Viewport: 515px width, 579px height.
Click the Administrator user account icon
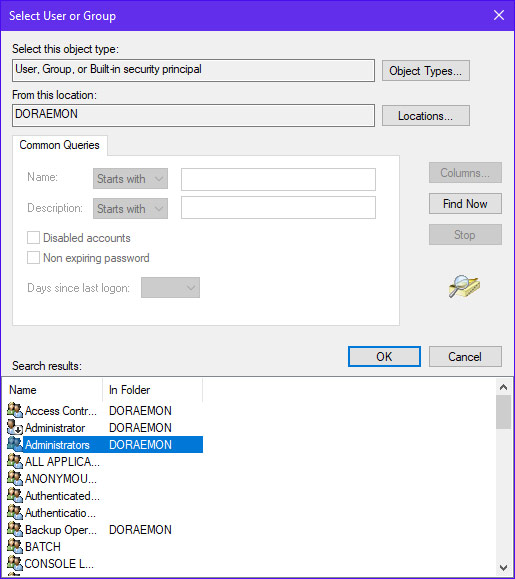[15, 428]
